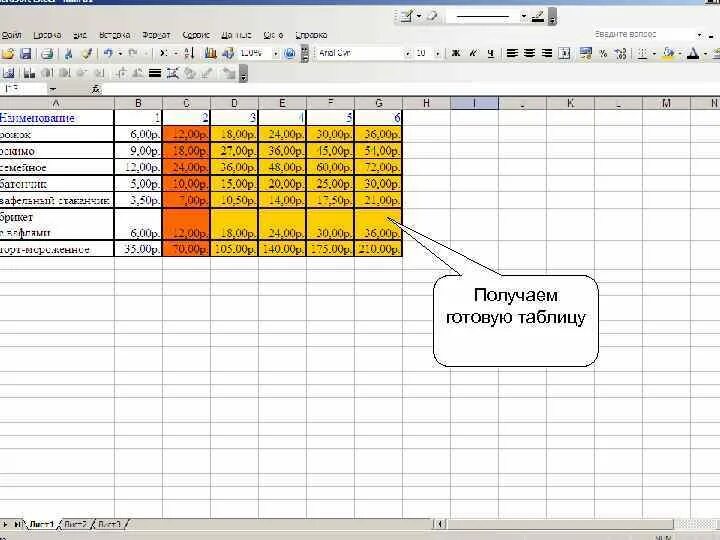Image resolution: width=720 pixels, height=540 pixels.
Task: Open the AutoSum functions dropdown arrow
Action: pos(176,54)
